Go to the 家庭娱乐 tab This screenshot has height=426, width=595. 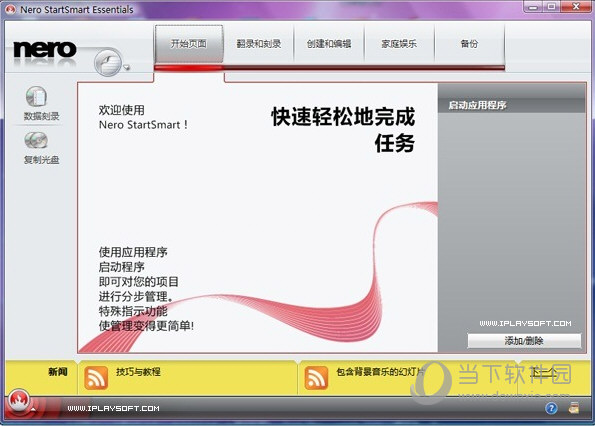[399, 44]
